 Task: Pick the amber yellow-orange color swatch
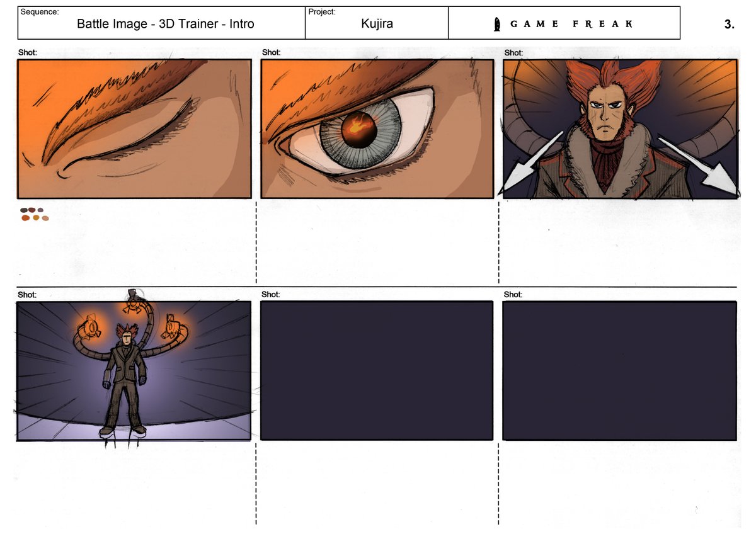36,217
